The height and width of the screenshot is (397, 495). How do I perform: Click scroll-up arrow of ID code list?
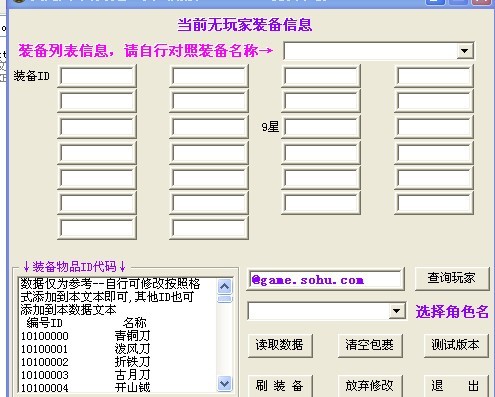(225, 286)
